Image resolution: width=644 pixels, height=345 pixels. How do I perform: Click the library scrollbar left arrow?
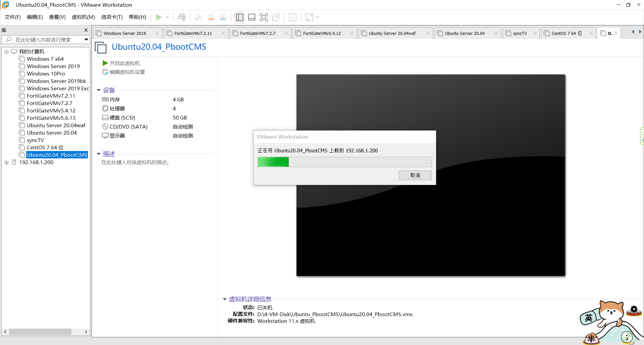tap(5, 332)
